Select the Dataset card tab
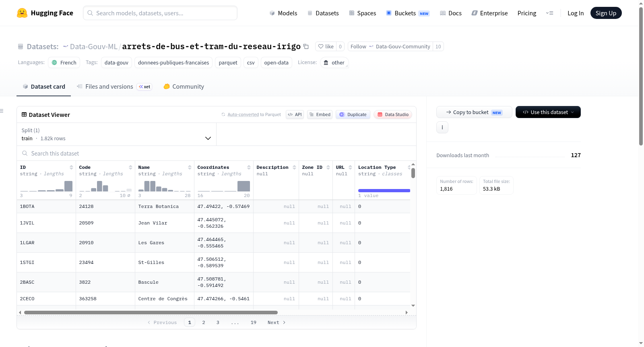The width and height of the screenshot is (644, 347). (x=44, y=87)
